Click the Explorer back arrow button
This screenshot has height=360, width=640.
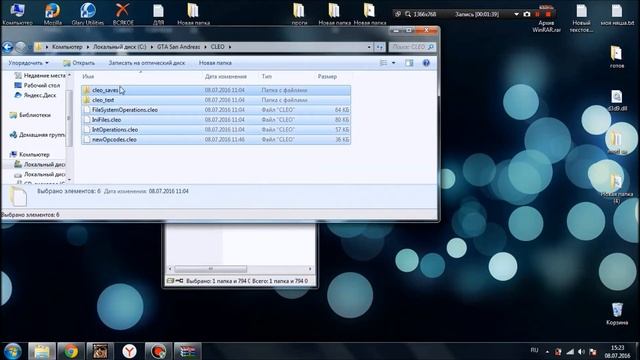tap(7, 47)
